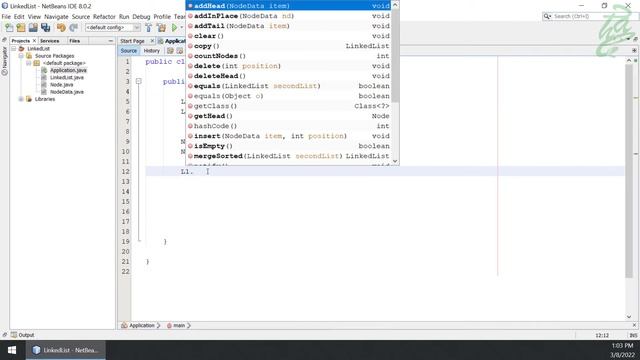Click the Search (Ctrl+I) field
The height and width of the screenshot is (360, 640).
coord(590,16)
